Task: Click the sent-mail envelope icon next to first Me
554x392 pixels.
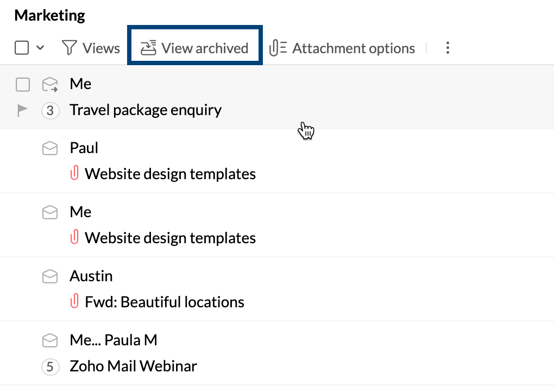Action: (x=50, y=85)
